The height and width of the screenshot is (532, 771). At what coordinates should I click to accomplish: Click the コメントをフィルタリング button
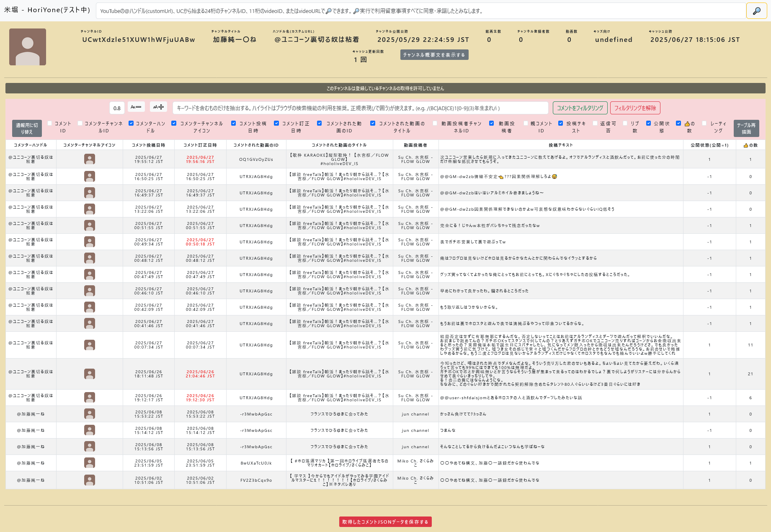[x=580, y=108]
